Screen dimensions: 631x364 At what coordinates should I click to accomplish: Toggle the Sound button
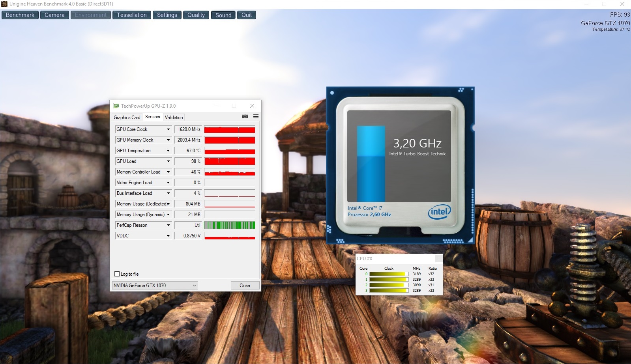[223, 15]
